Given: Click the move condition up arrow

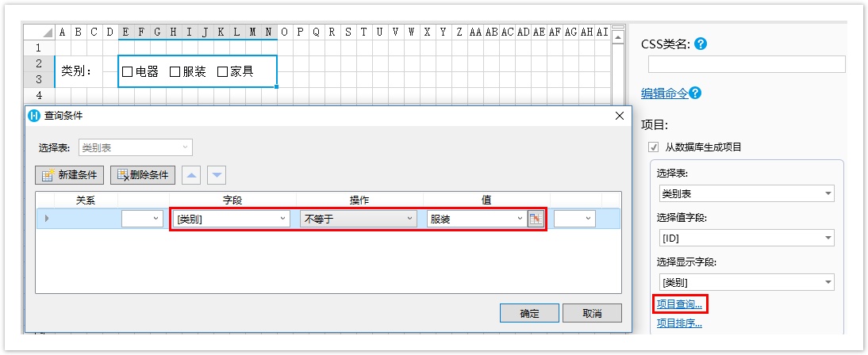Looking at the screenshot, I should tap(192, 175).
